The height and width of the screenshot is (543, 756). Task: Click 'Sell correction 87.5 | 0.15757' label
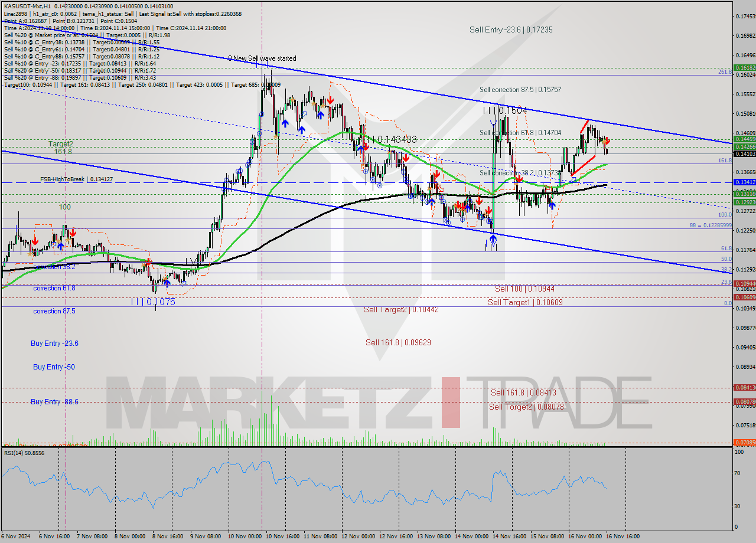(520, 90)
